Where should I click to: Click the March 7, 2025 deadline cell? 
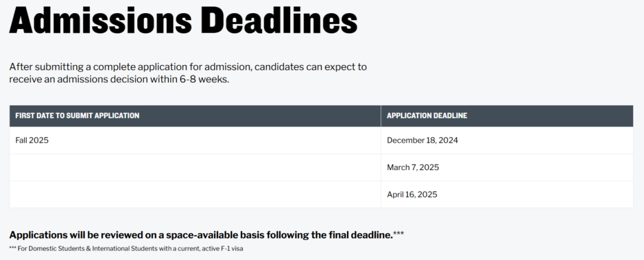tap(507, 168)
